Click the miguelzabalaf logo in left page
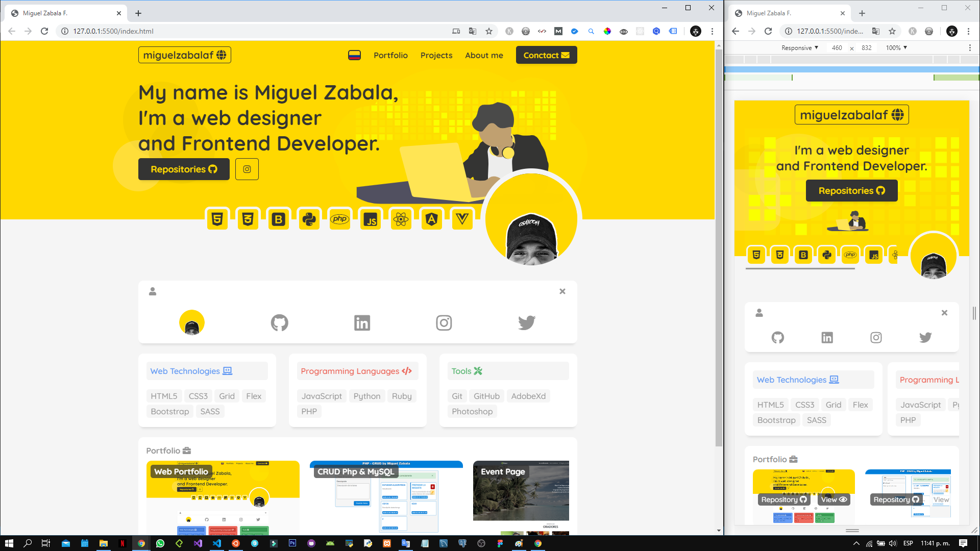 pyautogui.click(x=185, y=55)
